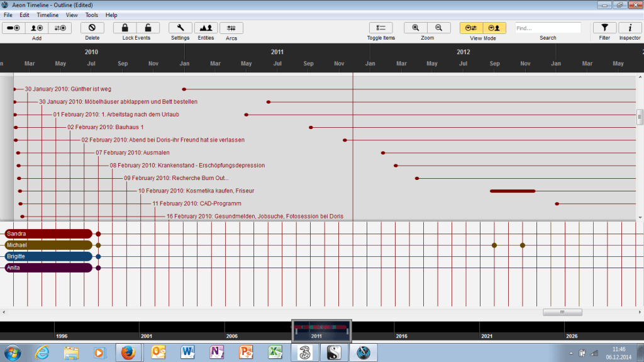Screen dimensions: 644x362
Task: Click the Find search field
Action: pyautogui.click(x=547, y=28)
